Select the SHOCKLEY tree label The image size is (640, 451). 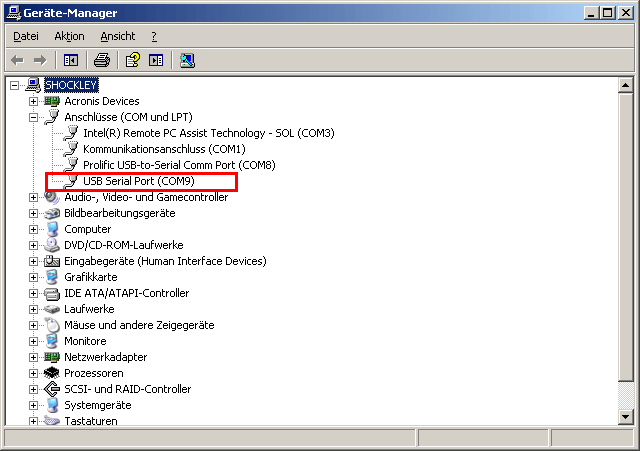click(x=71, y=85)
